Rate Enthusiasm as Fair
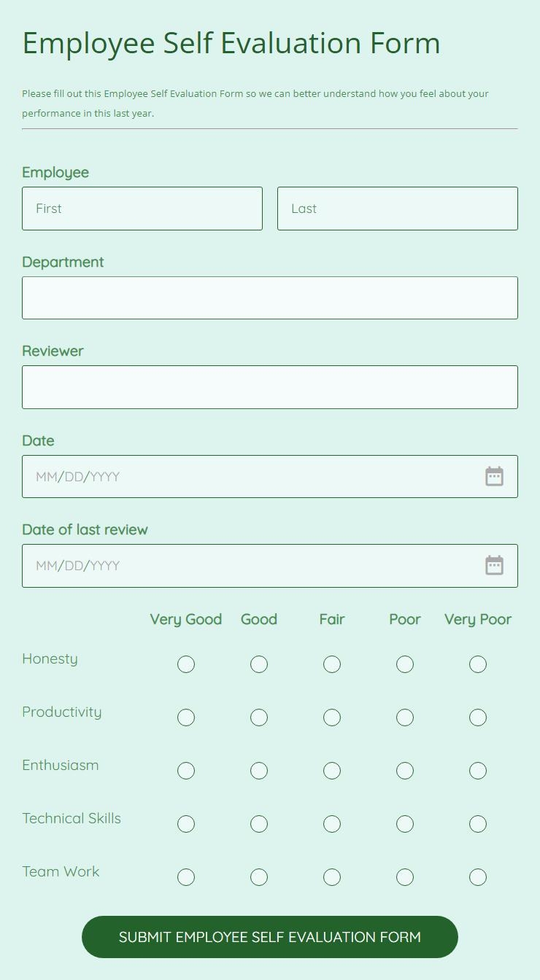The width and height of the screenshot is (540, 980). (332, 771)
